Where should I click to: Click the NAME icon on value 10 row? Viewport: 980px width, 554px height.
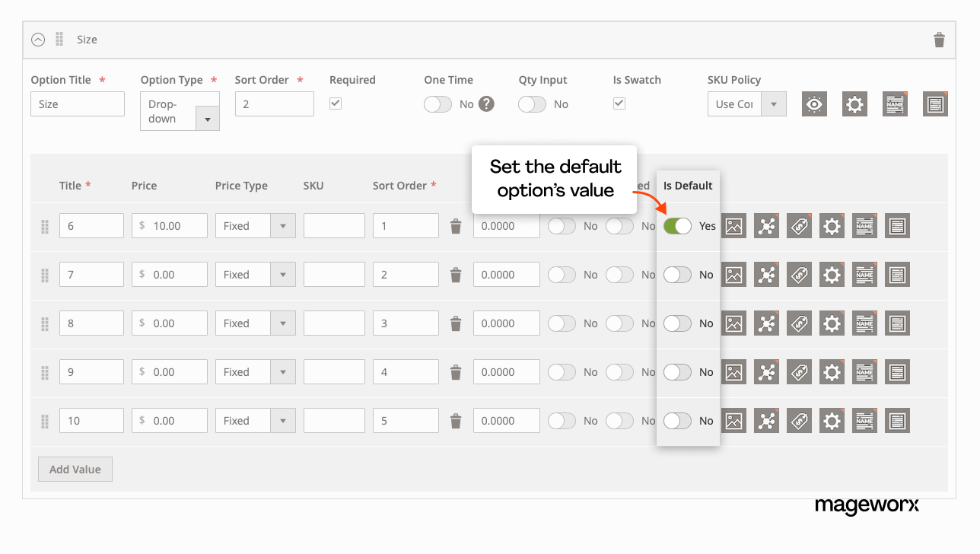tap(864, 420)
